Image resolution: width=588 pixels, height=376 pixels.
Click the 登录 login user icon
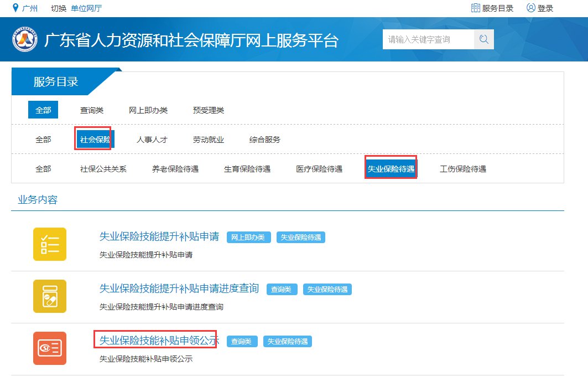[531, 8]
